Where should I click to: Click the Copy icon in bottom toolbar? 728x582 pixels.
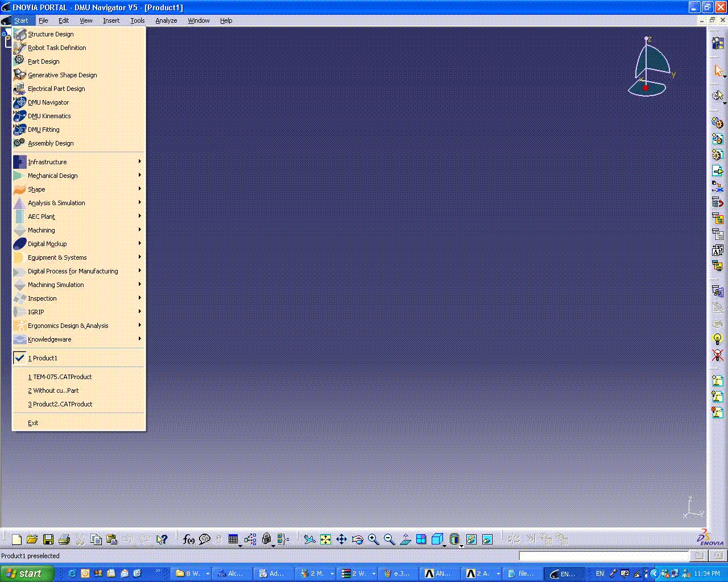(x=96, y=539)
